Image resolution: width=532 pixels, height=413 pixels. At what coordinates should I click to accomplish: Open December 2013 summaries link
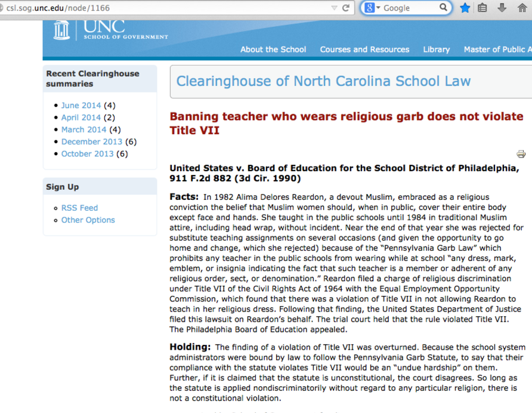pyautogui.click(x=92, y=141)
